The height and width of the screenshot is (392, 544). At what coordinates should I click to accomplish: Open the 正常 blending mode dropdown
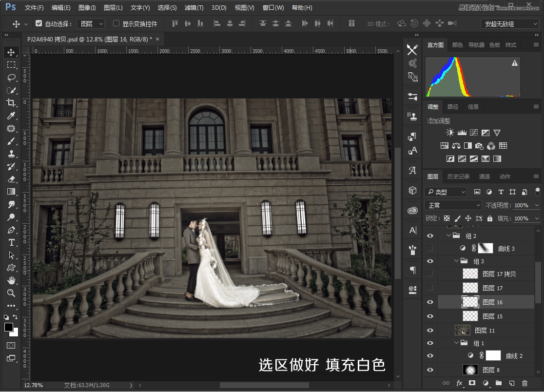pyautogui.click(x=452, y=205)
